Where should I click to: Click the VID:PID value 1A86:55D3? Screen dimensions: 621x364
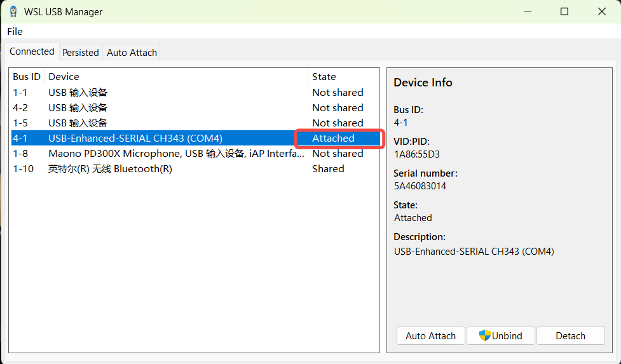coord(416,154)
